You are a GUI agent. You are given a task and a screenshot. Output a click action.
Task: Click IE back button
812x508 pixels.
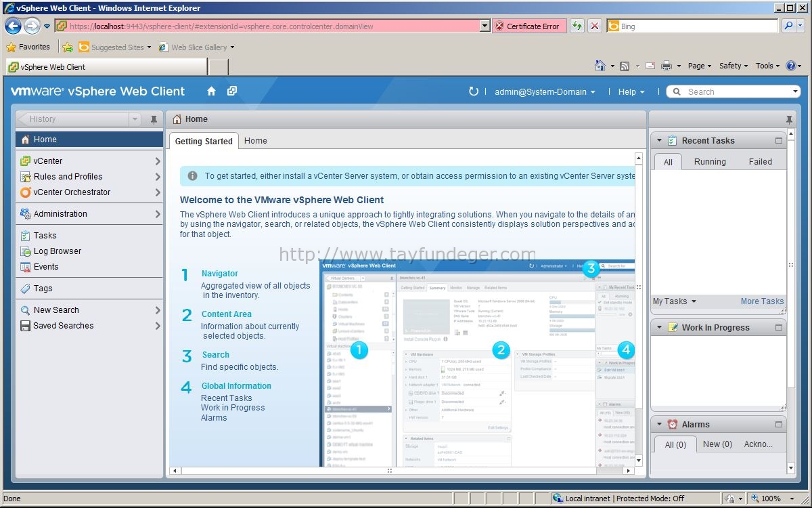pyautogui.click(x=13, y=26)
